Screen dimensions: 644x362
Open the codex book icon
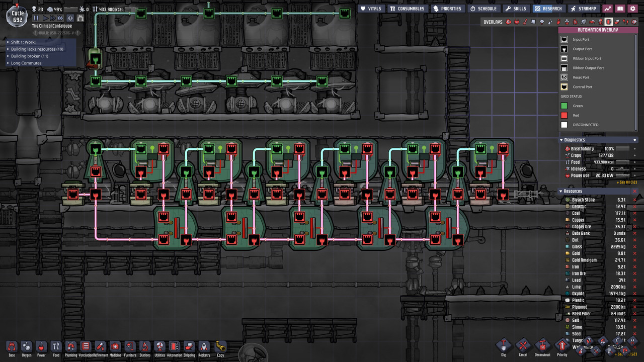tap(620, 9)
